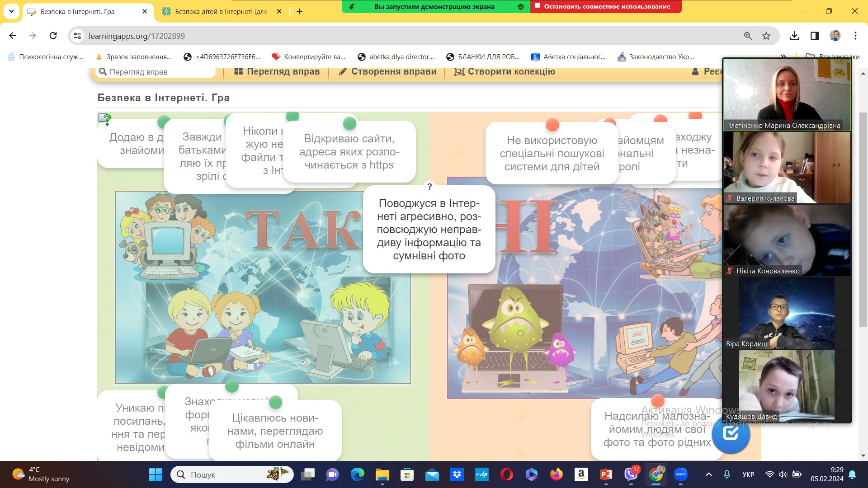868x488 pixels.
Task: Reload the learningapps page
Action: pos(53,36)
